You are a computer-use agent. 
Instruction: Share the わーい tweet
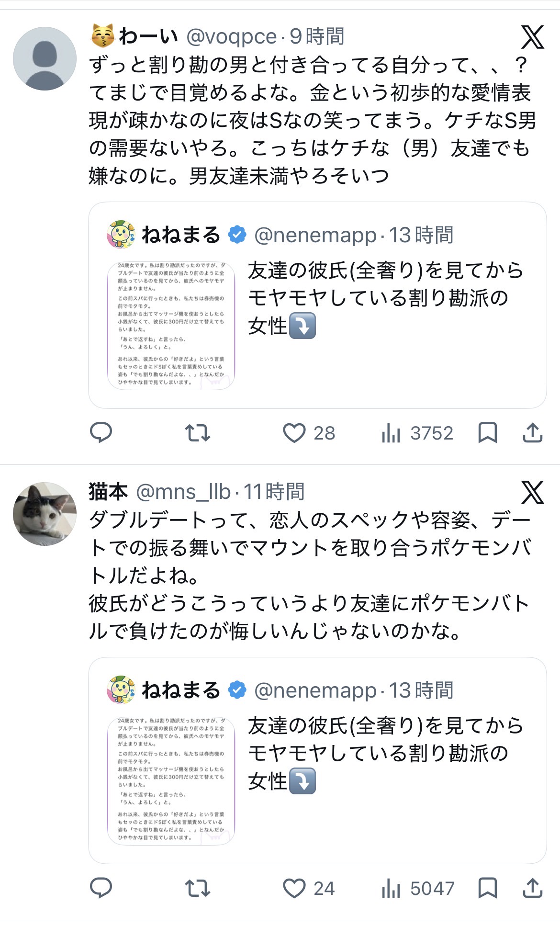[x=532, y=433]
